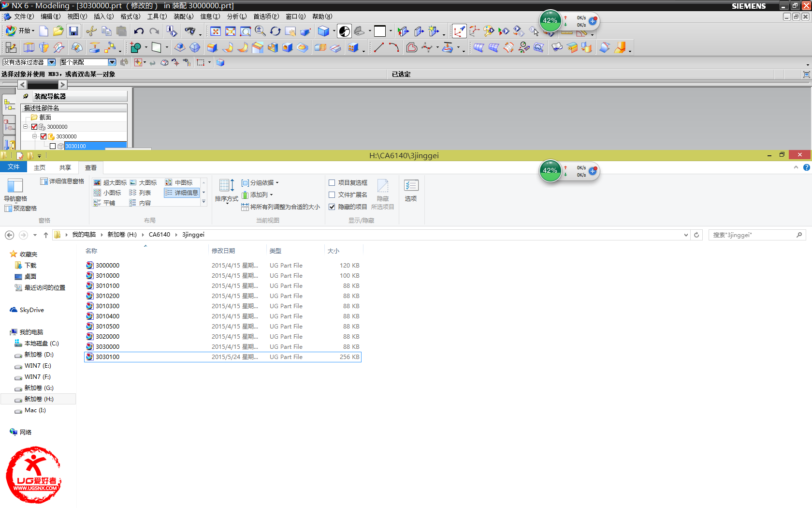
Task: Go back in Explorer navigation
Action: click(9, 235)
